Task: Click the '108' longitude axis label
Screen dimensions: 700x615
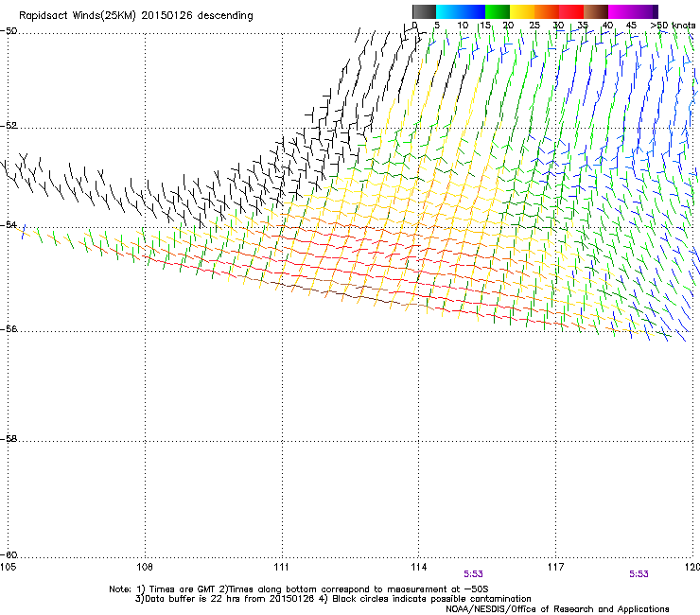Action: pyautogui.click(x=145, y=567)
